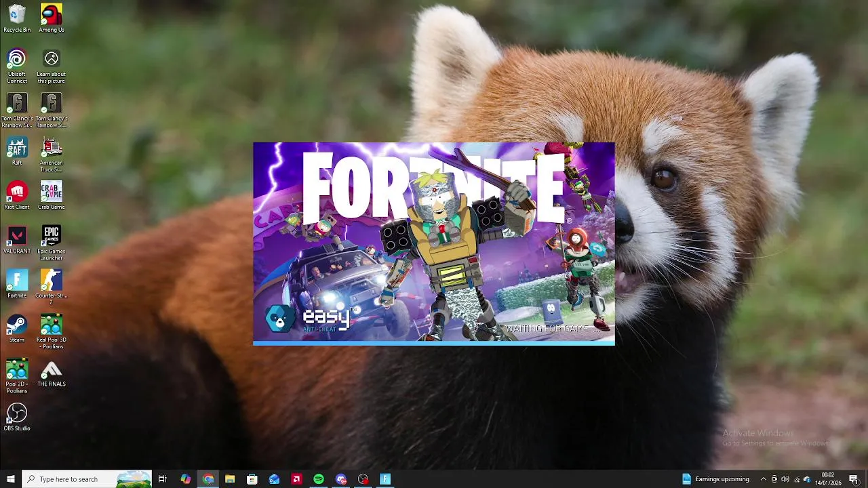Open AMD Software from the taskbar
The height and width of the screenshot is (488, 868).
click(x=296, y=479)
